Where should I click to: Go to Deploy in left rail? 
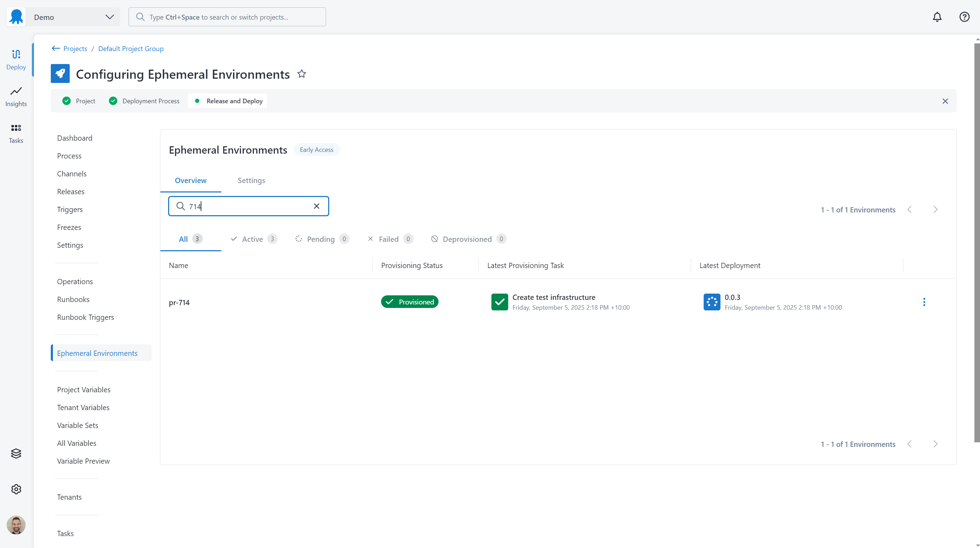(16, 60)
